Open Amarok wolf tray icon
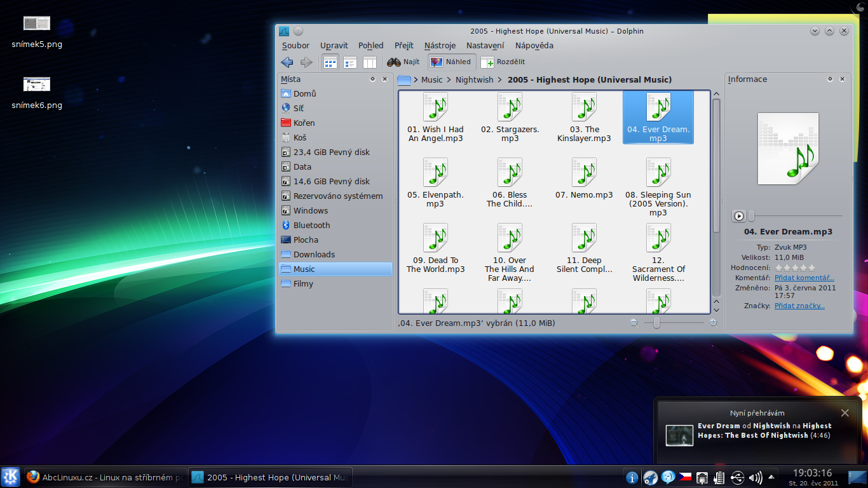Screen dimensions: 868x488 650,477
